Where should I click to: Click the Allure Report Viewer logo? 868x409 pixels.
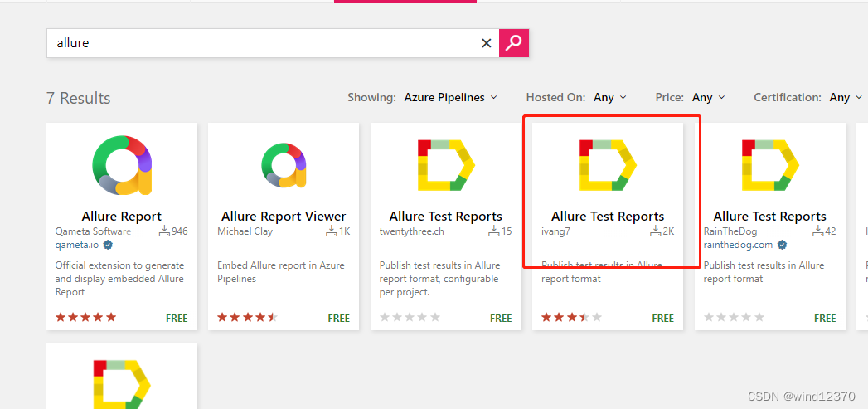click(x=284, y=165)
